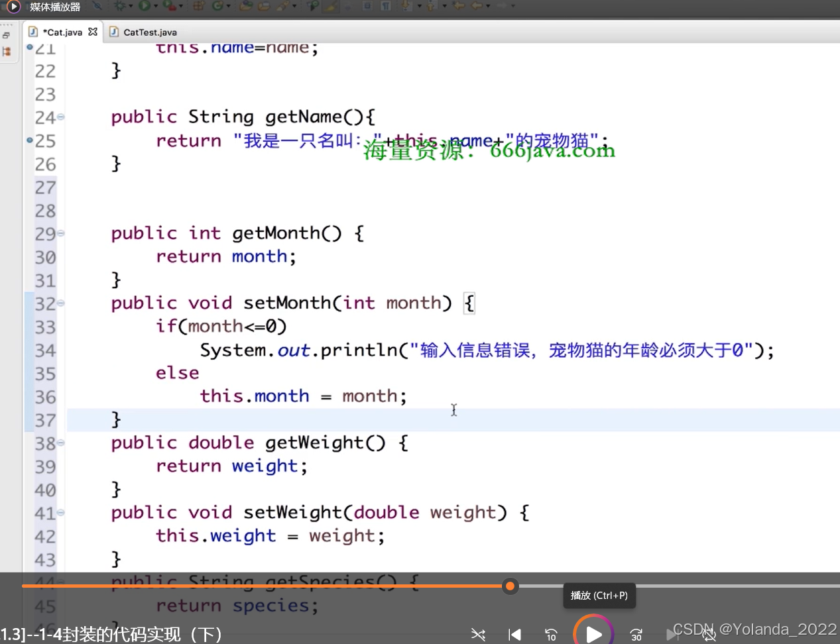840x644 pixels.
Task: Click the closing brace on line 37
Action: pos(116,419)
